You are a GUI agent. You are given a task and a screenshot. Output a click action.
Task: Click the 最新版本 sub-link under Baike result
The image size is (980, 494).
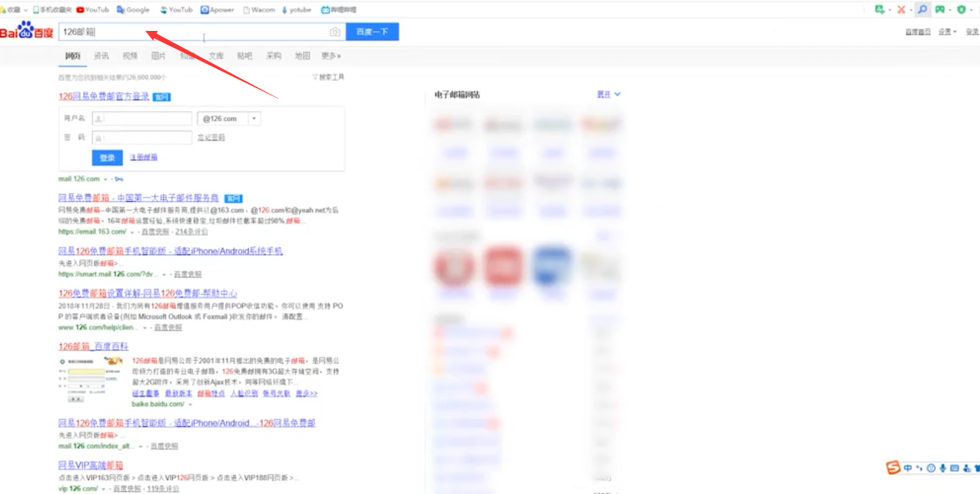[179, 393]
